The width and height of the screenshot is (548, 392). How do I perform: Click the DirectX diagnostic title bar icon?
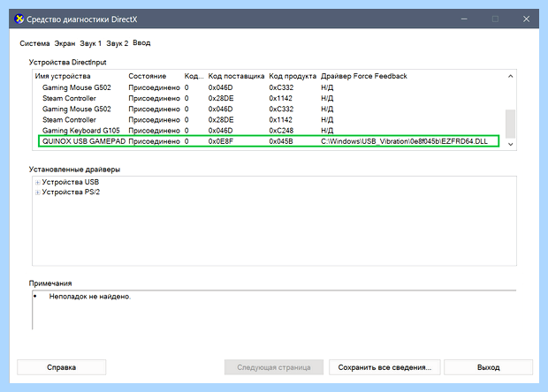tap(19, 19)
